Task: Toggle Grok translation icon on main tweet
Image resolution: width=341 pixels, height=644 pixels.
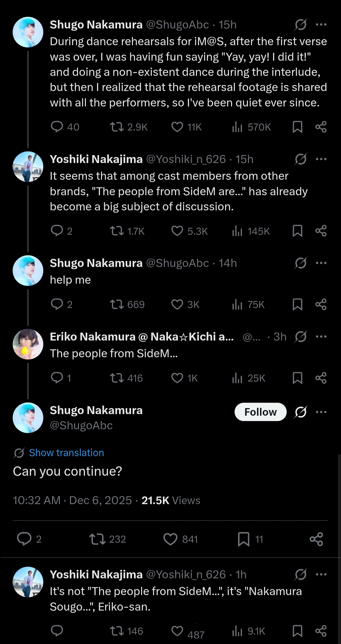Action: pos(301,412)
